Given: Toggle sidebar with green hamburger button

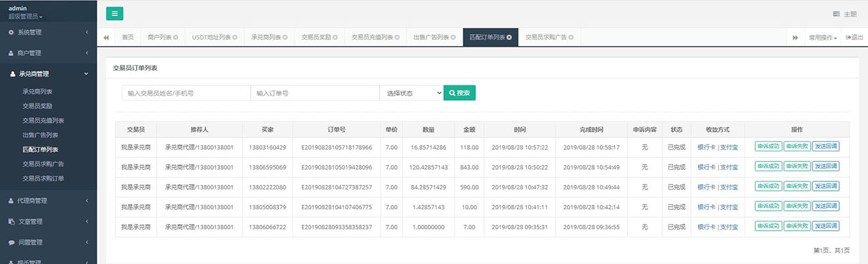Looking at the screenshot, I should point(114,13).
